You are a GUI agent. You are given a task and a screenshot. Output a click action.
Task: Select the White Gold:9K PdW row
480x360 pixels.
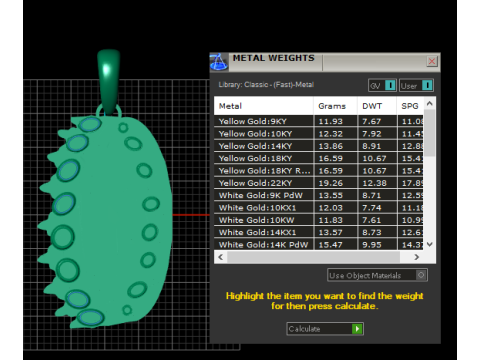[318, 195]
